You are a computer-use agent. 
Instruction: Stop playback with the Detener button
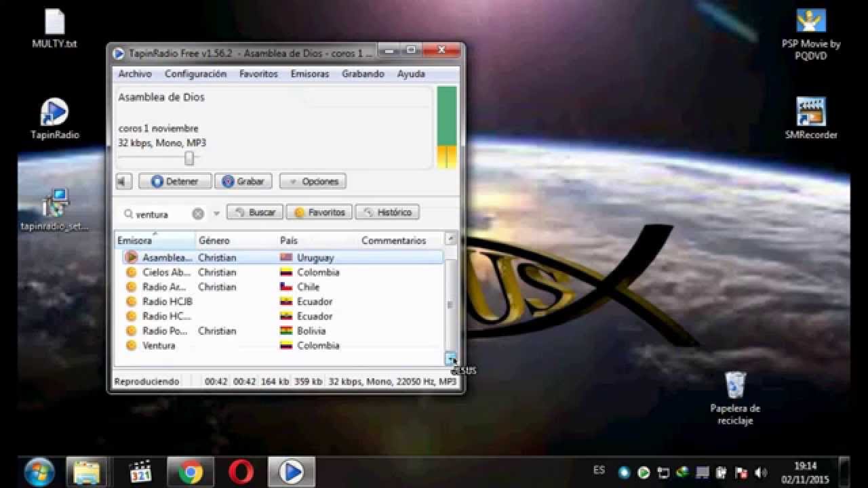pyautogui.click(x=175, y=182)
